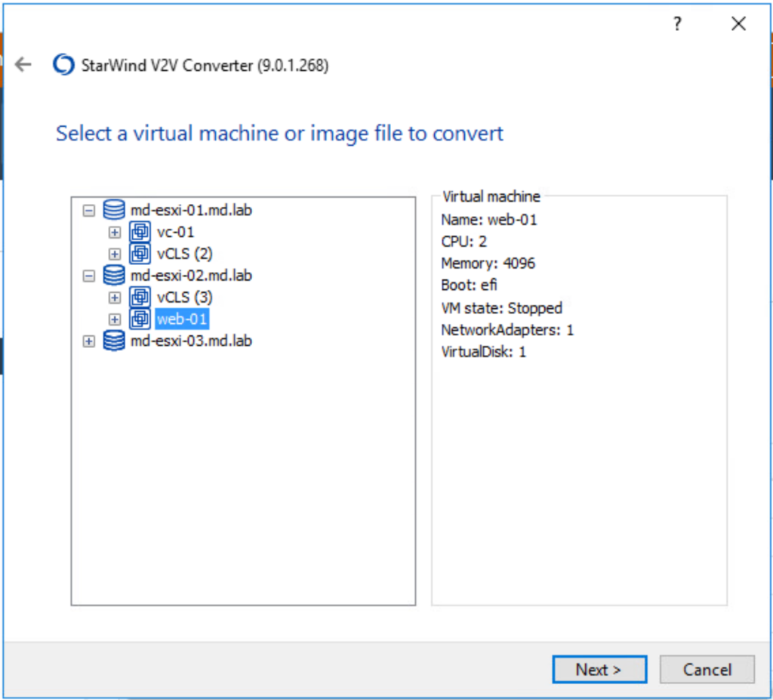
Task: Select the md-esxi-02.md.lab host database icon
Action: click(x=114, y=276)
